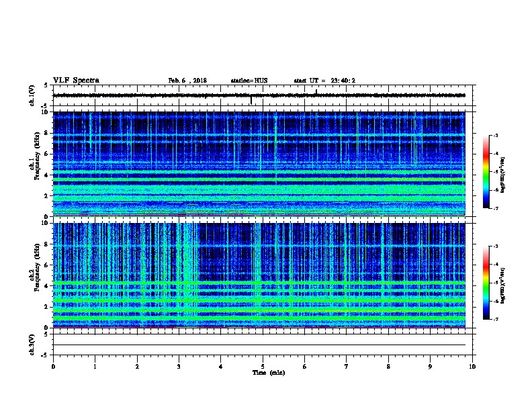Click the time axis tick label "5"

click(263, 367)
